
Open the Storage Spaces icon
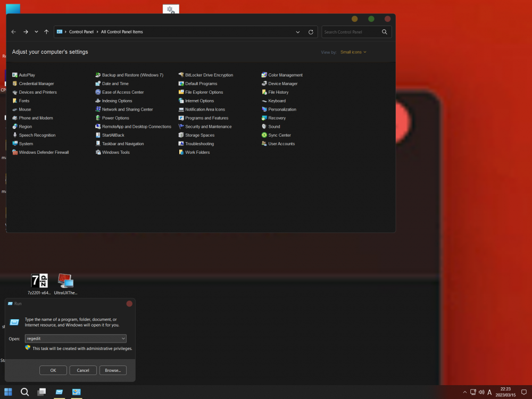(x=181, y=135)
